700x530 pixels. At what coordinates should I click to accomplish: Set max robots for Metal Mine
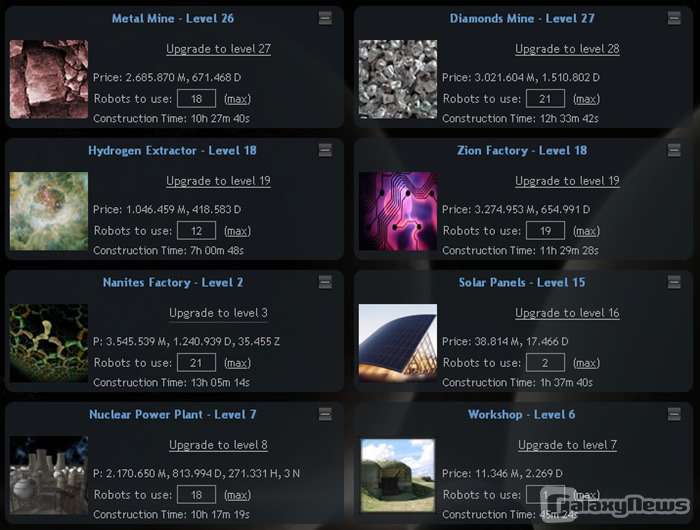click(x=238, y=99)
